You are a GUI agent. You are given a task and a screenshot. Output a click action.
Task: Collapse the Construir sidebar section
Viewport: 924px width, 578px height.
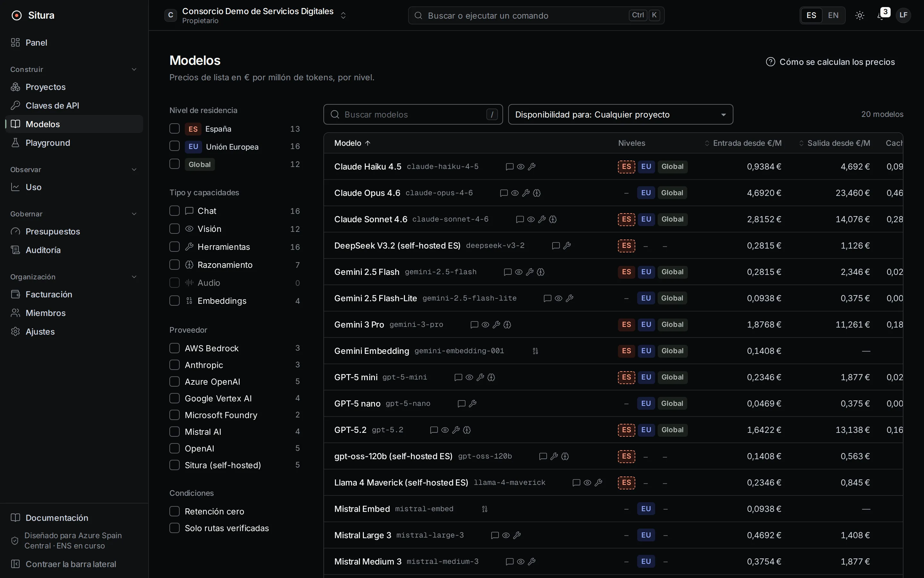pos(134,69)
